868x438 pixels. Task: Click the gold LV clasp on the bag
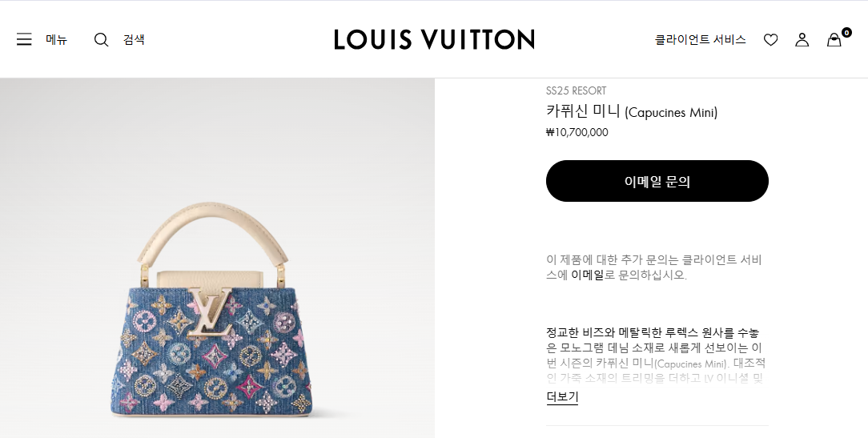pos(210,311)
